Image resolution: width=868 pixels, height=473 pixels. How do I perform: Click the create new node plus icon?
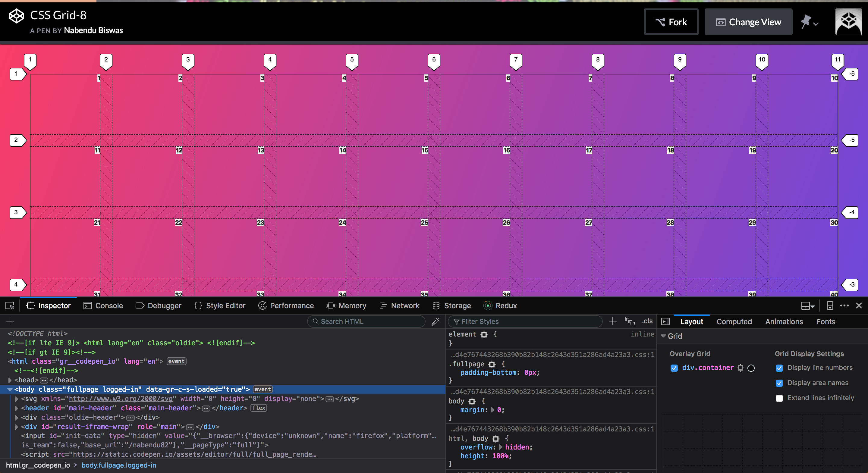(x=10, y=321)
